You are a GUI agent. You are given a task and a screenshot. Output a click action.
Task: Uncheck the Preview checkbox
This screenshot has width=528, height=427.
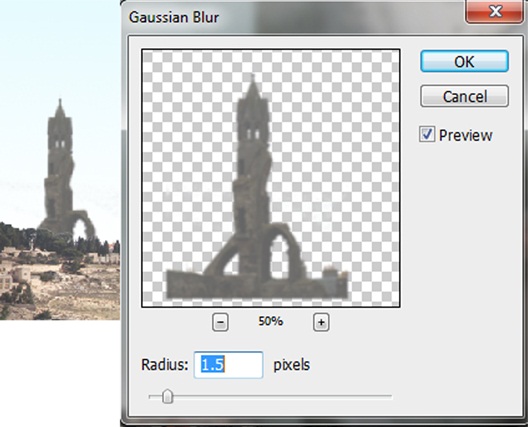[427, 134]
